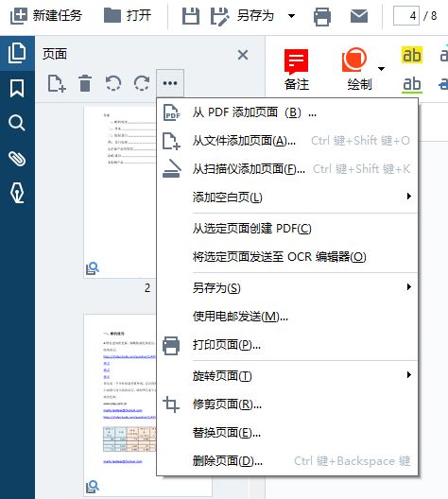Viewport: 448px width, 499px height.
Task: Choose 修剪页面(R) crop menu item
Action: click(287, 404)
